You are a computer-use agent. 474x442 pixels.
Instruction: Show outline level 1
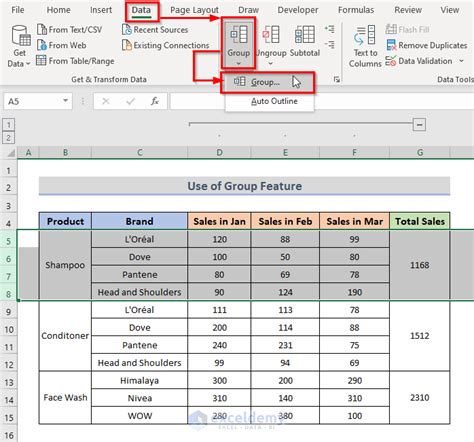point(8,125)
